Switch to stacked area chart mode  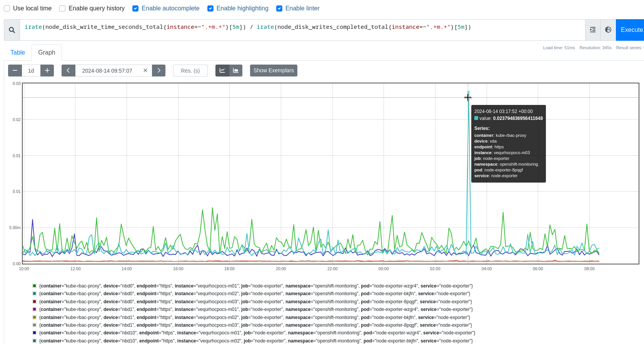click(x=236, y=70)
